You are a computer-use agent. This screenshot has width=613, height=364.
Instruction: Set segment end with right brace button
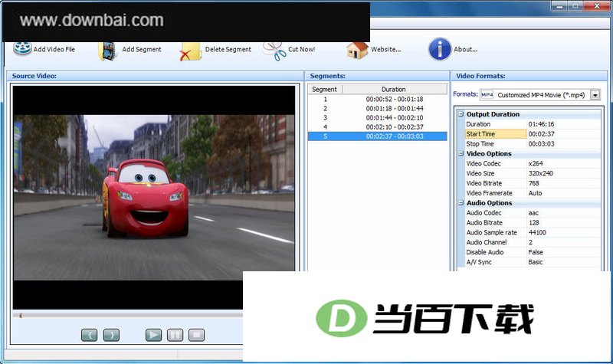click(111, 335)
